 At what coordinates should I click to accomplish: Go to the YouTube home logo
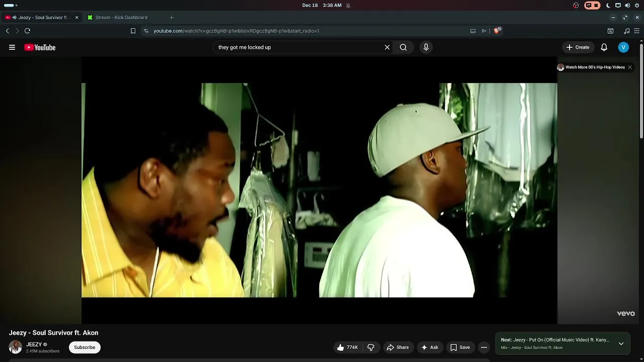pos(40,47)
